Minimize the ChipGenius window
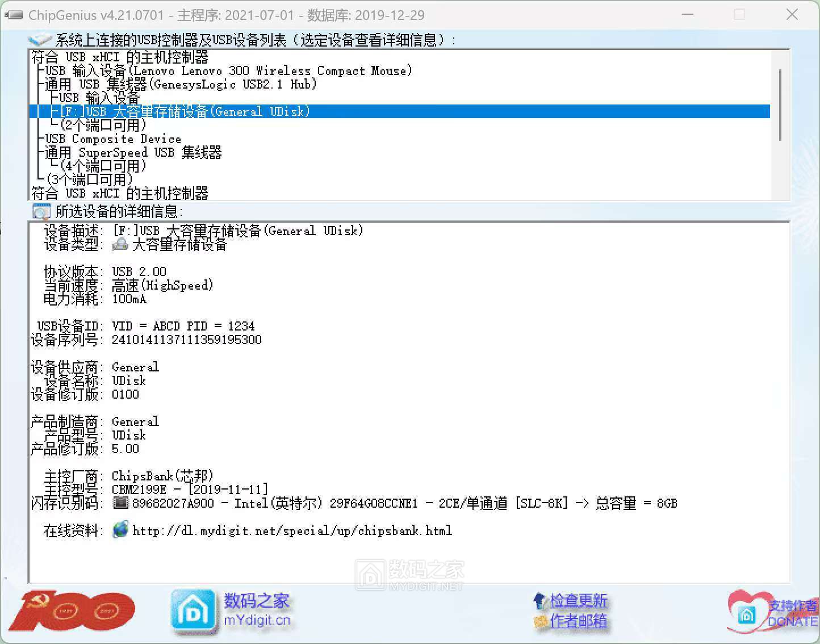The width and height of the screenshot is (820, 644). [x=688, y=14]
